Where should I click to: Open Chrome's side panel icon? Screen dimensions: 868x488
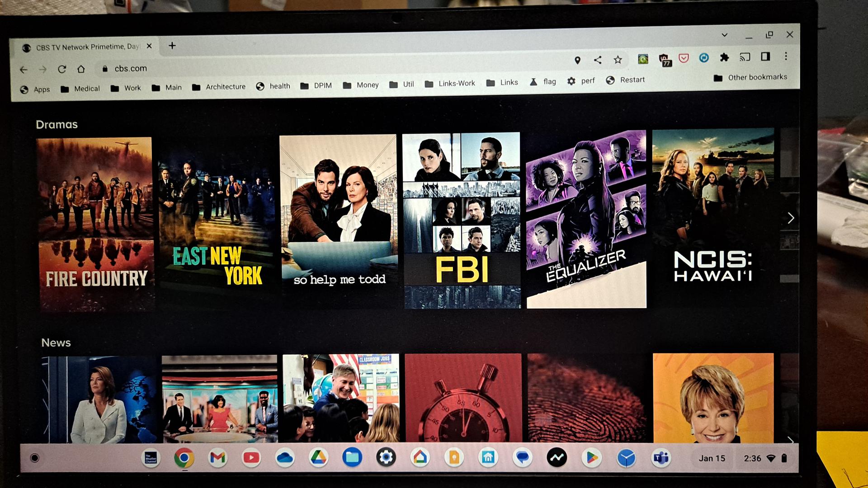[765, 57]
